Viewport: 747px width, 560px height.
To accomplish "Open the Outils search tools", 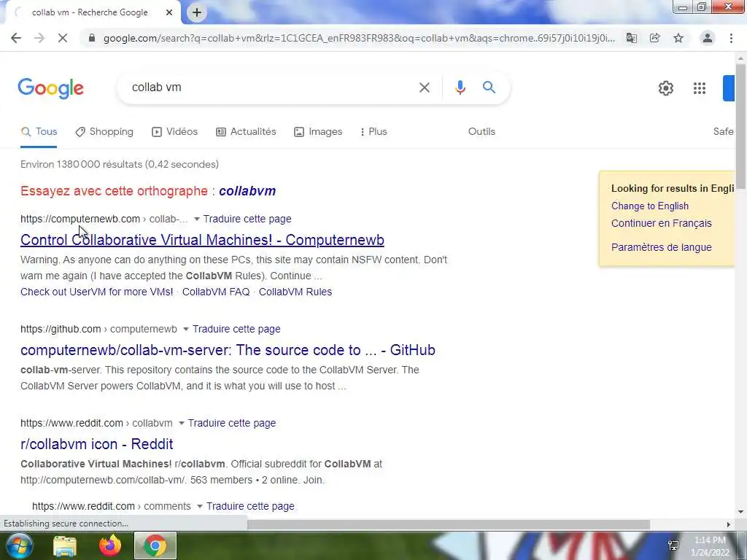I will pyautogui.click(x=481, y=132).
